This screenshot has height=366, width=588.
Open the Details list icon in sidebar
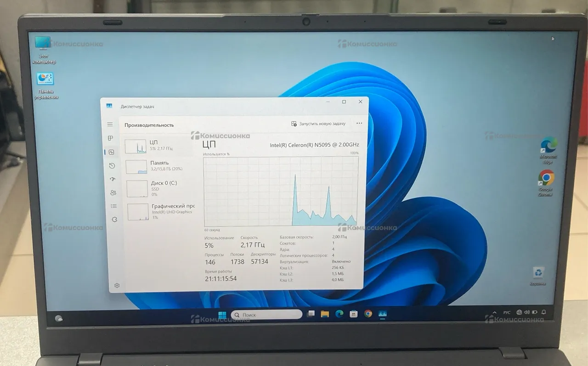coord(113,206)
